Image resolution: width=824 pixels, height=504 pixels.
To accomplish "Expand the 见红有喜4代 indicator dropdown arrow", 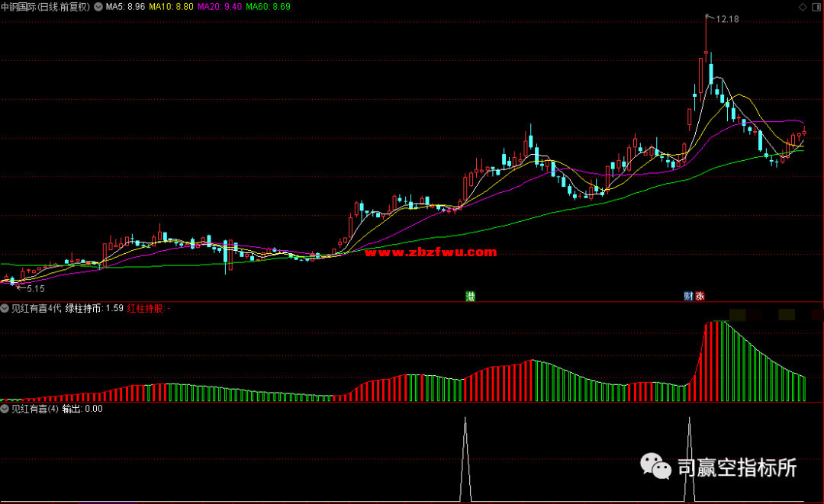I will [x=5, y=308].
